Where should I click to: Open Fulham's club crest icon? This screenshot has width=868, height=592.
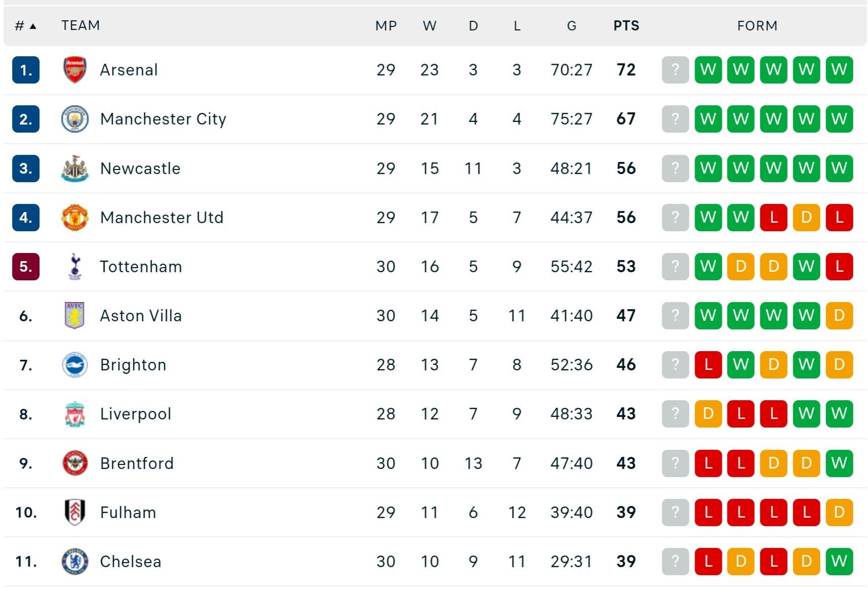point(75,512)
